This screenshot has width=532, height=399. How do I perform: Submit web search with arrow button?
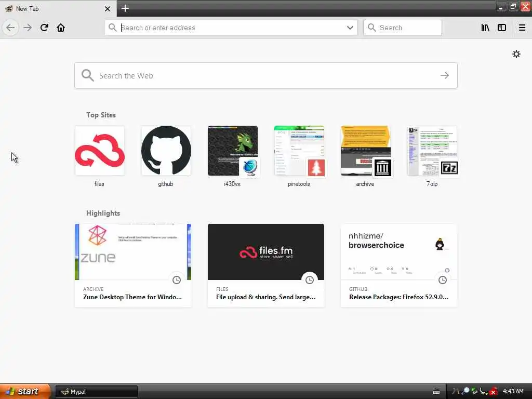pos(445,75)
